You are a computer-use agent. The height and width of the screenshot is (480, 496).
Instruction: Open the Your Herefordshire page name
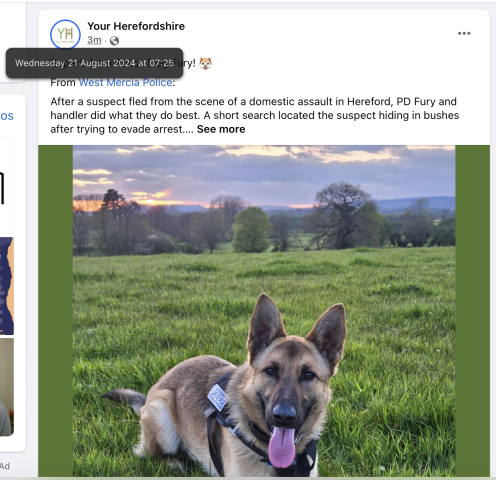click(136, 26)
